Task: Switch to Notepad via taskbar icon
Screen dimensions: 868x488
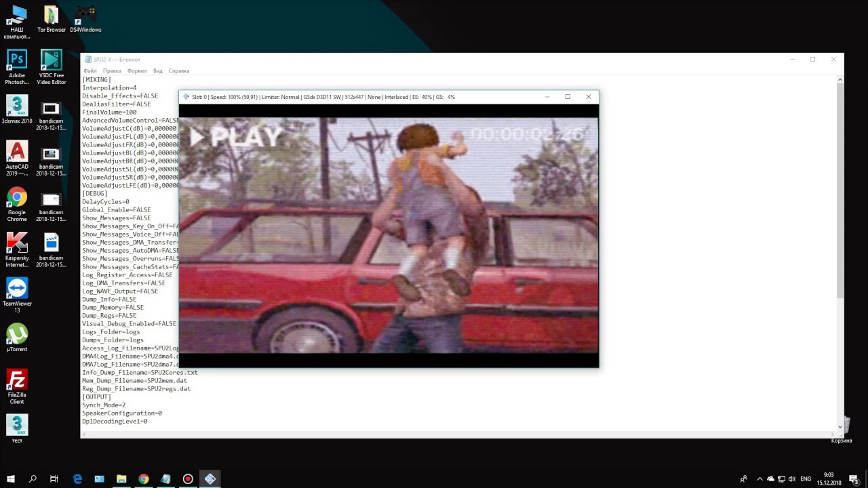Action: click(x=165, y=479)
